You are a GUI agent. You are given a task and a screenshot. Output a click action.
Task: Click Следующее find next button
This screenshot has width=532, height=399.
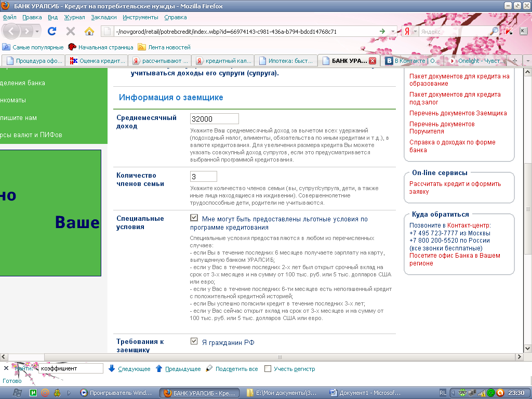tap(129, 369)
